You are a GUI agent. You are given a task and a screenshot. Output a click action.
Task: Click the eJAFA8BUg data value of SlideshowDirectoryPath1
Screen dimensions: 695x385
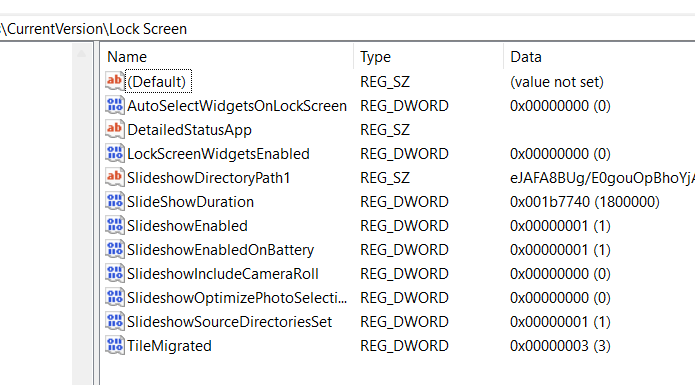point(602,178)
